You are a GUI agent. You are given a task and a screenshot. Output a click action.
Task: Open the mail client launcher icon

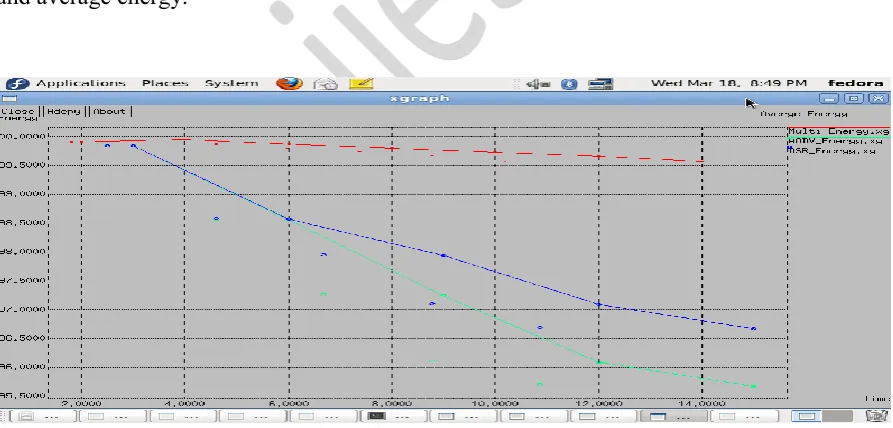pyautogui.click(x=325, y=84)
